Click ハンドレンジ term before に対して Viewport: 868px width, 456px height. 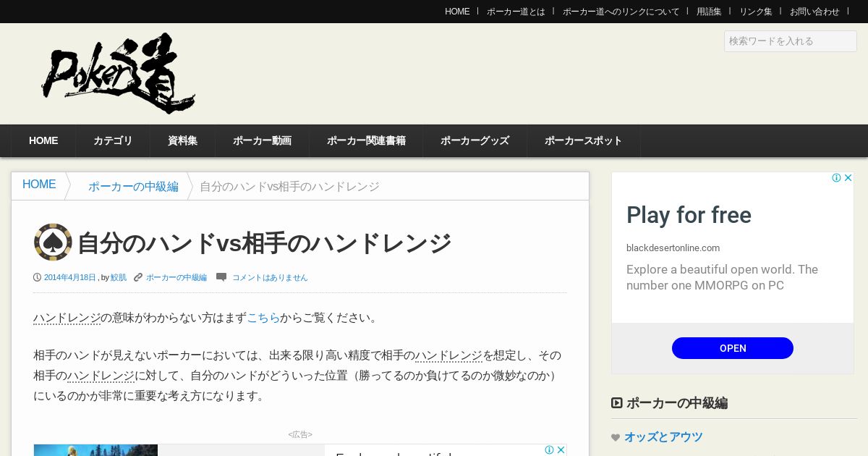click(x=101, y=376)
